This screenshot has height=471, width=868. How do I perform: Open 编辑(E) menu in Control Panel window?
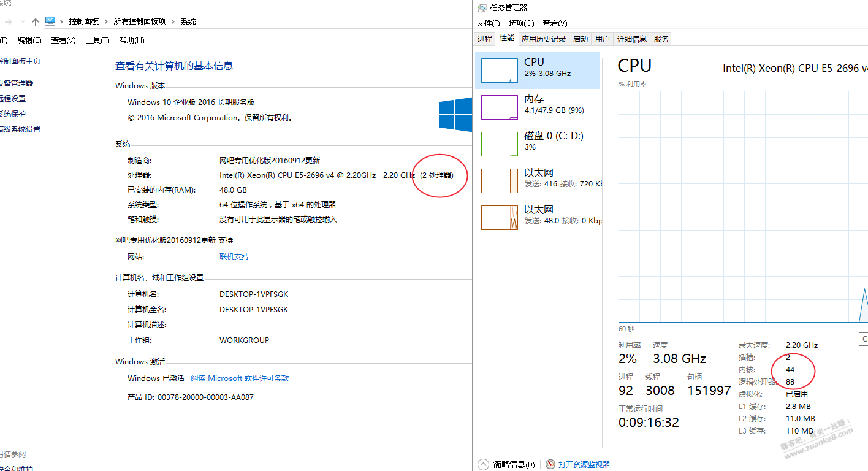[29, 40]
